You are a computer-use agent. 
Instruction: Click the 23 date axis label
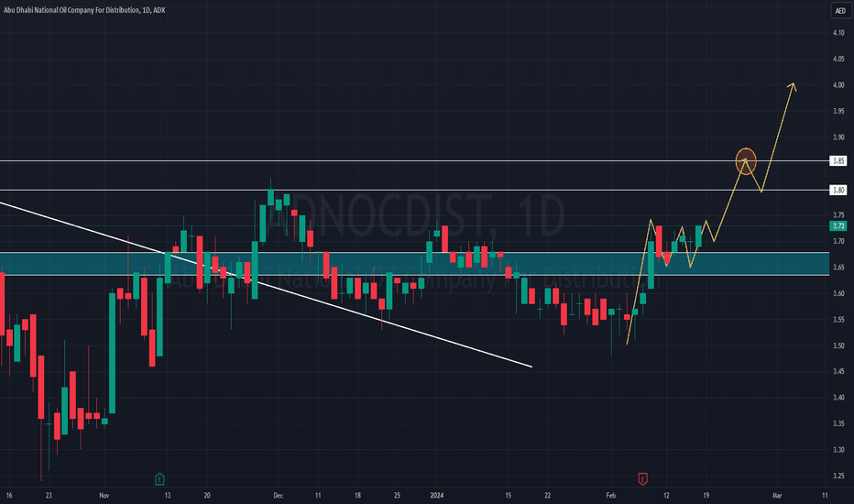[x=49, y=495]
